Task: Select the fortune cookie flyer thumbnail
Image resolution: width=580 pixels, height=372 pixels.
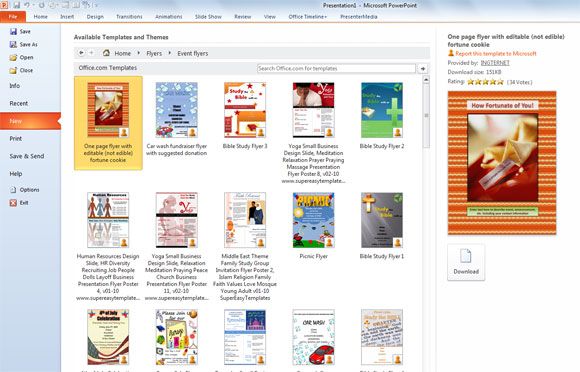Action: point(108,110)
